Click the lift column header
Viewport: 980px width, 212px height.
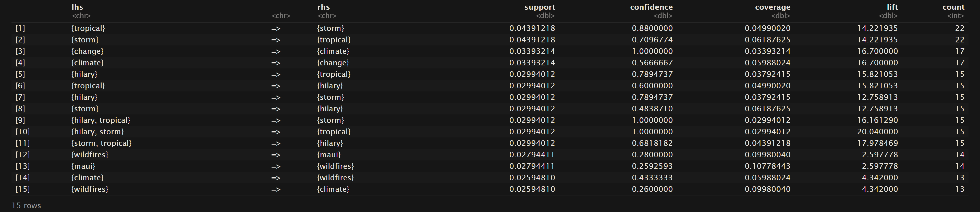[892, 7]
